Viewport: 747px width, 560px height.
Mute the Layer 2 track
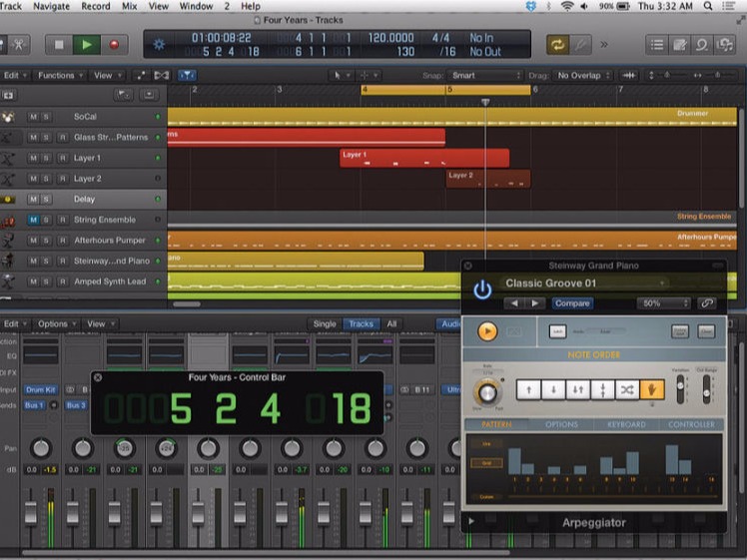coord(33,179)
